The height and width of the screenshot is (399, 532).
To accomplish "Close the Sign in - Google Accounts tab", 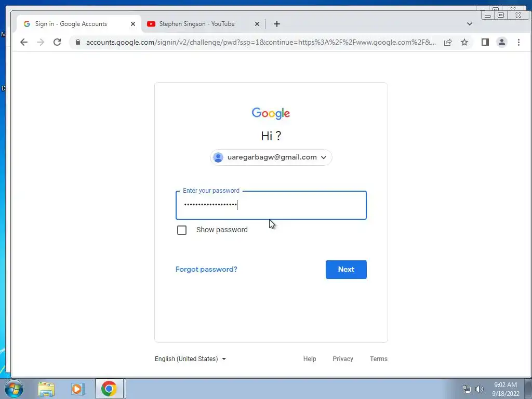I will pyautogui.click(x=133, y=24).
